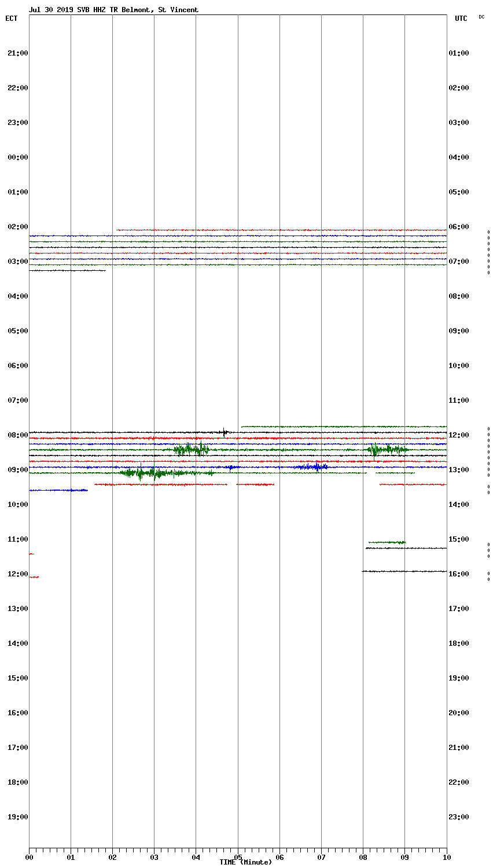Click the black trace segment left of 16:00 UTC
This screenshot has height=868, width=493.
click(404, 571)
